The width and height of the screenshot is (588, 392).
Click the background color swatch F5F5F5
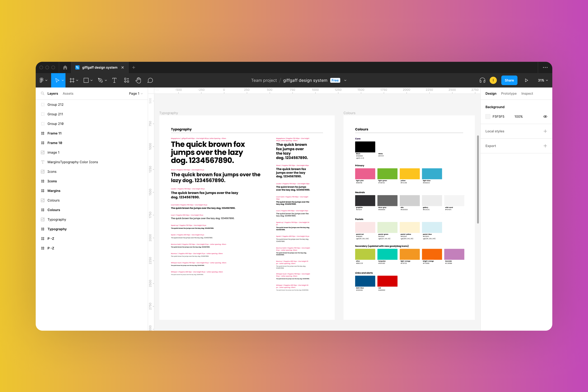point(488,117)
